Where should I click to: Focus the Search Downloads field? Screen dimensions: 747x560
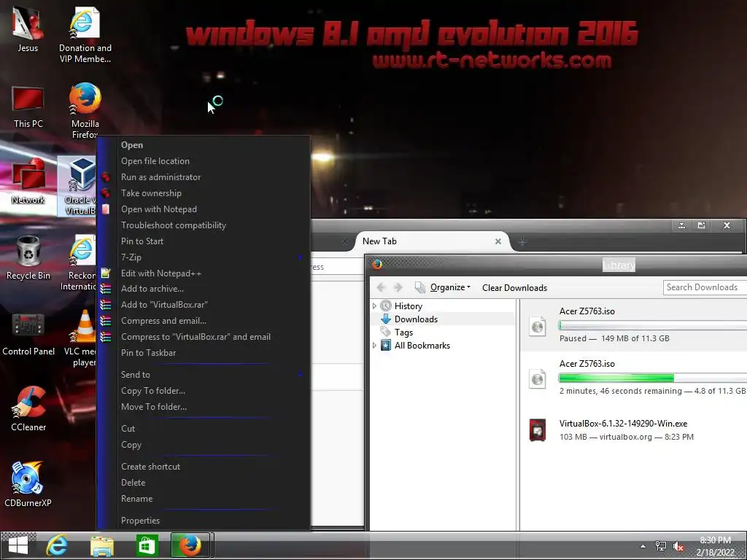(705, 287)
